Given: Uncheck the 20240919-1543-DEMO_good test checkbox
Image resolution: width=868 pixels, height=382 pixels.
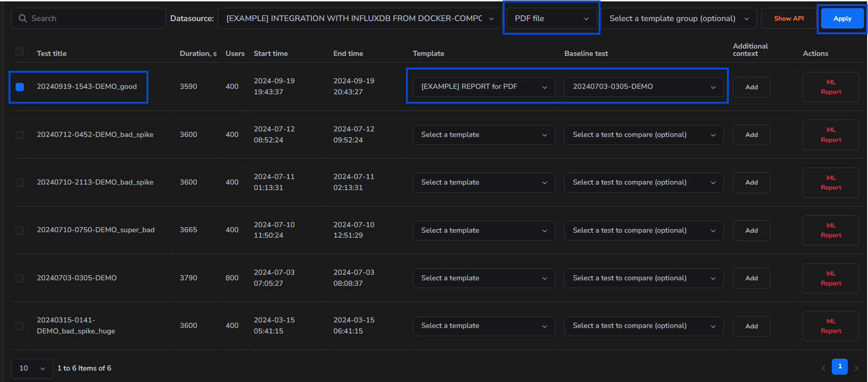Looking at the screenshot, I should click(20, 87).
